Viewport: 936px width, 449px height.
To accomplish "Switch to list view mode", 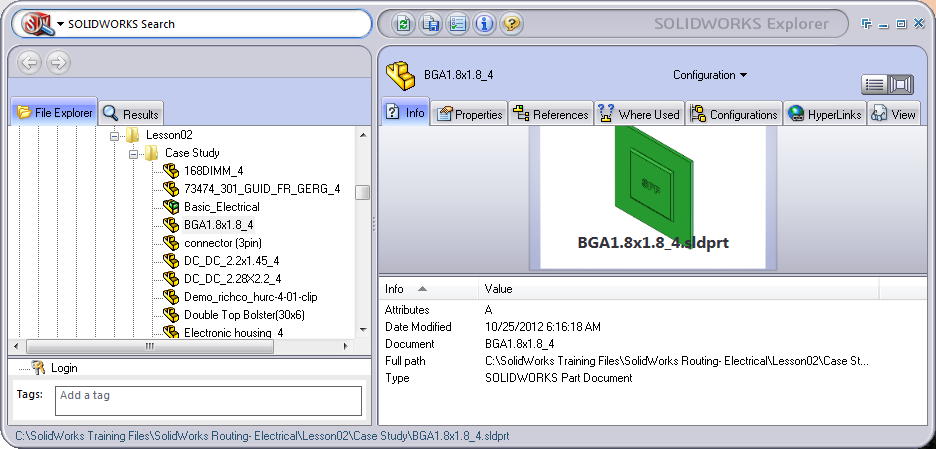I will pyautogui.click(x=875, y=85).
